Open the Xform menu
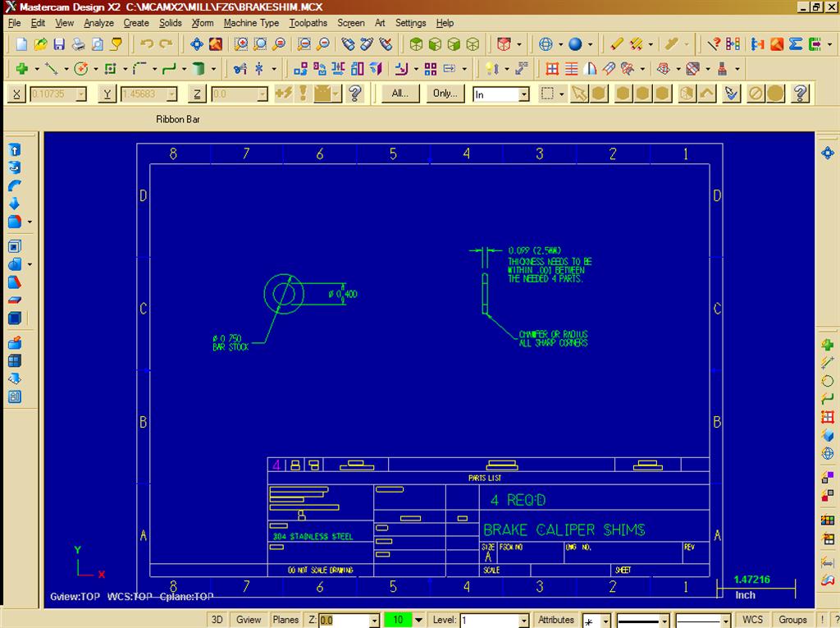The width and height of the screenshot is (840, 628). pyautogui.click(x=203, y=23)
